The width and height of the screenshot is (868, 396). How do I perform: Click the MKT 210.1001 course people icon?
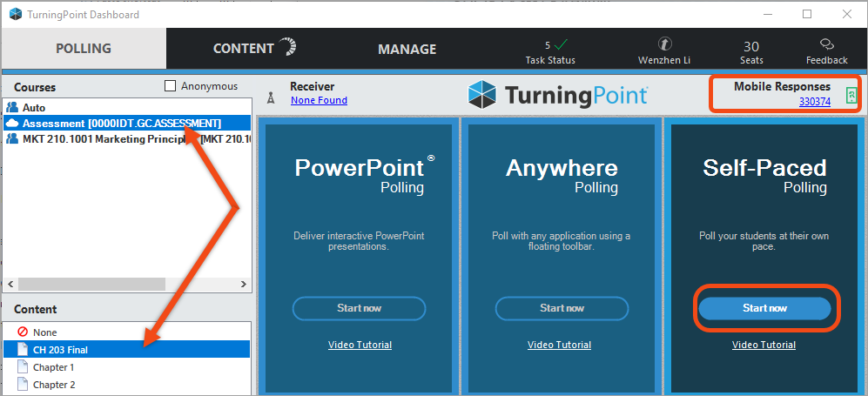click(12, 139)
